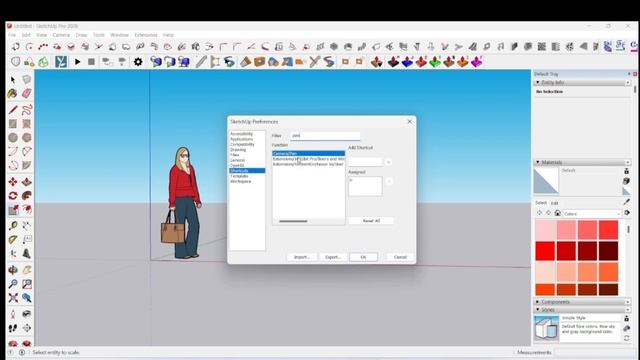Open the Extensions menu
The width and height of the screenshot is (640, 360).
(146, 35)
